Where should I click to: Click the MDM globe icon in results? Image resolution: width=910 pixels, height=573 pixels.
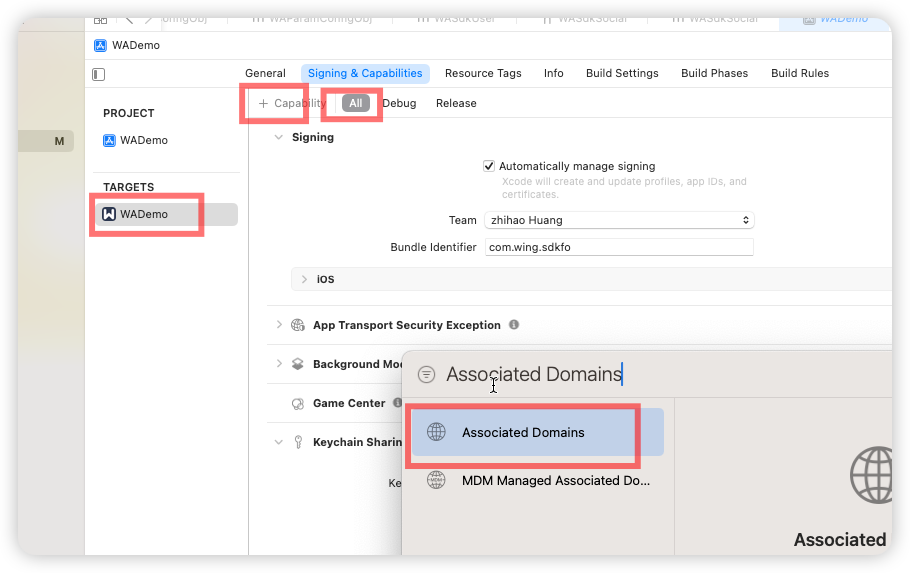(x=436, y=480)
